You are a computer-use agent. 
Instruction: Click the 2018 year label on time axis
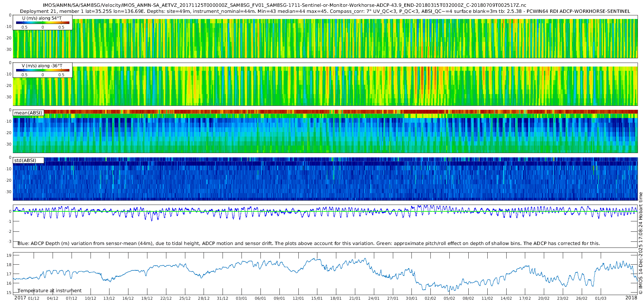631,298
